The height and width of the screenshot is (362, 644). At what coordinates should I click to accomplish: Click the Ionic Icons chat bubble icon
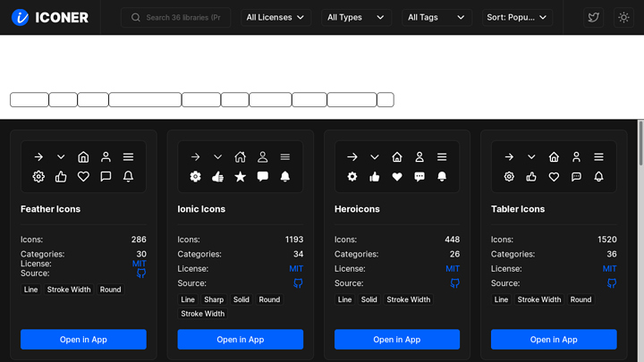coord(262,176)
